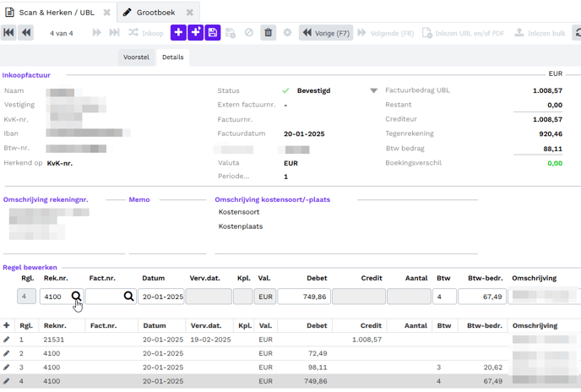Image resolution: width=581 pixels, height=392 pixels.
Task: Open Fact.nr. search magnifier in edit row
Action: [x=128, y=296]
